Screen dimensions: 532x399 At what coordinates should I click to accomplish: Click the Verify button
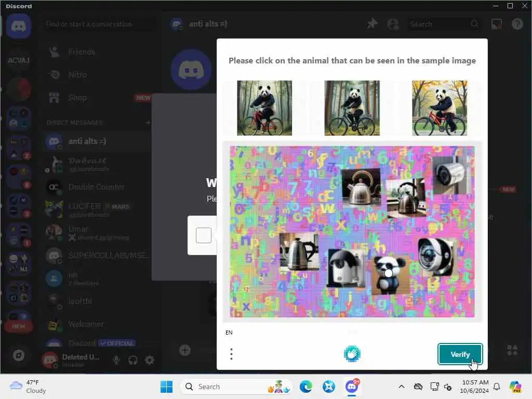click(460, 354)
